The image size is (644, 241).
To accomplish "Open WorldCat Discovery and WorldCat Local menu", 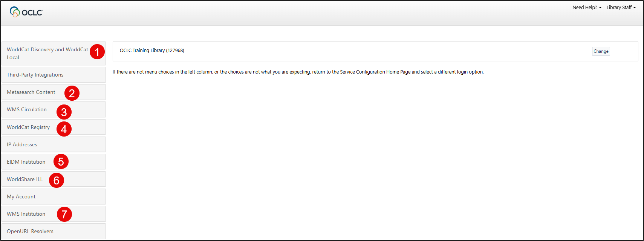I will pos(54,53).
